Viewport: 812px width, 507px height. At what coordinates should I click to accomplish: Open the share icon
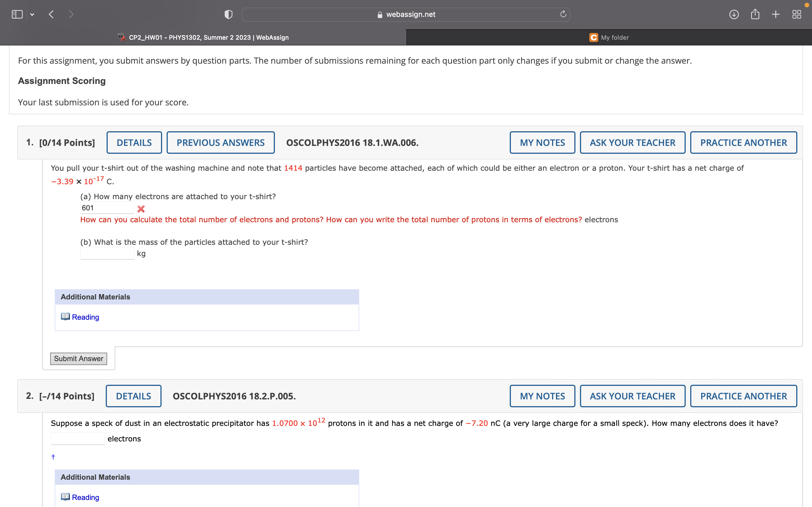point(755,14)
